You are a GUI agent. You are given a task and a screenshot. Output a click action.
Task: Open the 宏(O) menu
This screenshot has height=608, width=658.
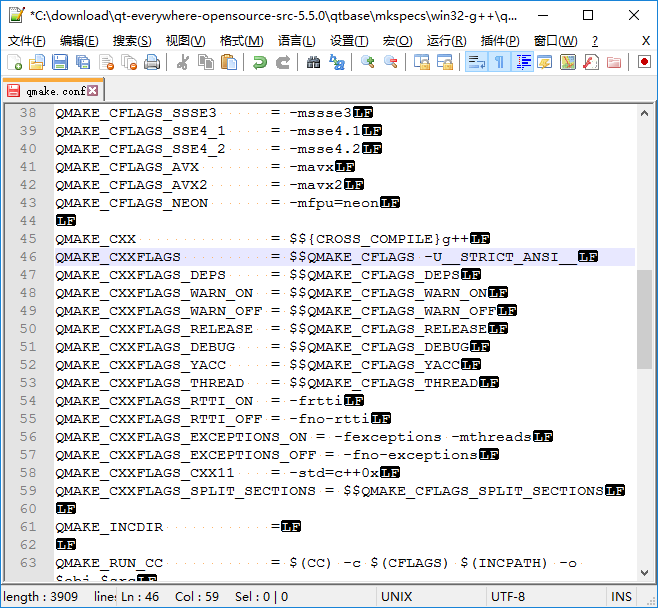click(397, 41)
